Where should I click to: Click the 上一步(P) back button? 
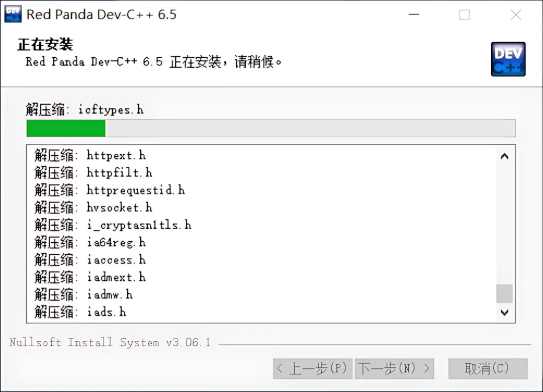(x=312, y=368)
